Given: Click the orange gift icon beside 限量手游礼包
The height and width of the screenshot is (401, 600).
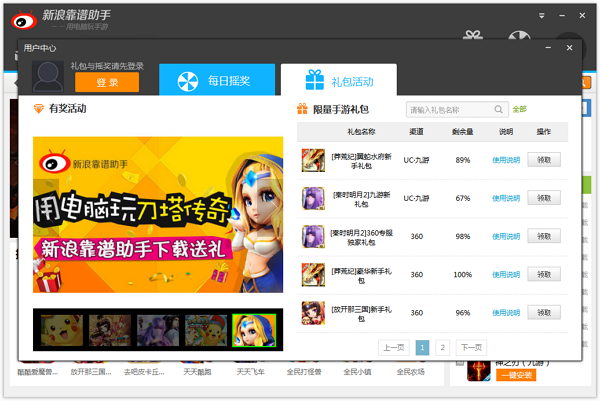Looking at the screenshot, I should [x=302, y=109].
